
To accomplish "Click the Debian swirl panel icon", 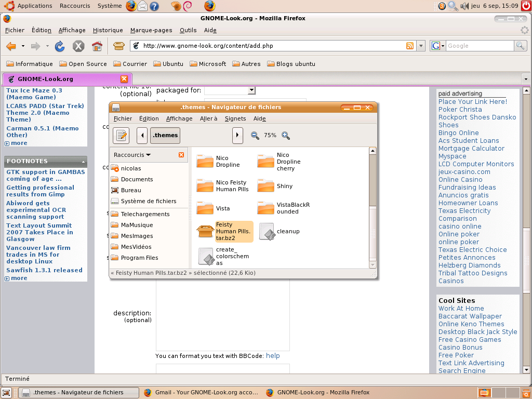I will click(187, 6).
